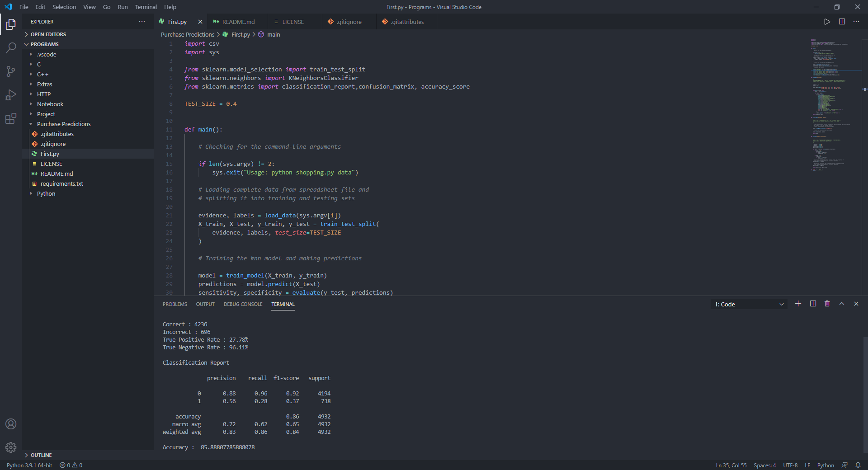Switch to the PROBLEMS panel tab

click(x=175, y=304)
